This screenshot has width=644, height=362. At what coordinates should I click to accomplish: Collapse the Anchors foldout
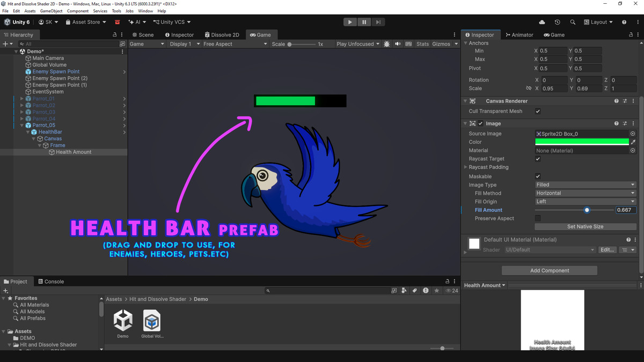pos(465,43)
